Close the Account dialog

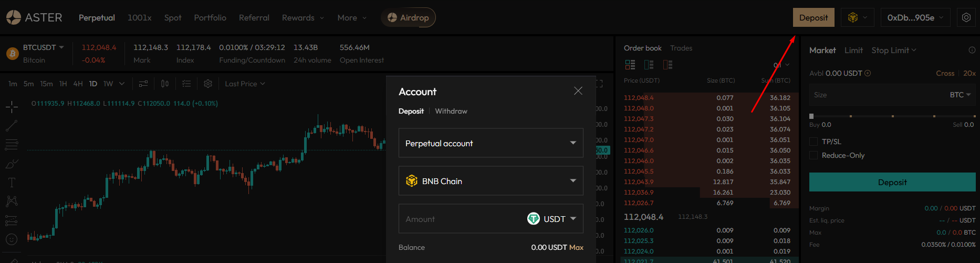(x=578, y=91)
